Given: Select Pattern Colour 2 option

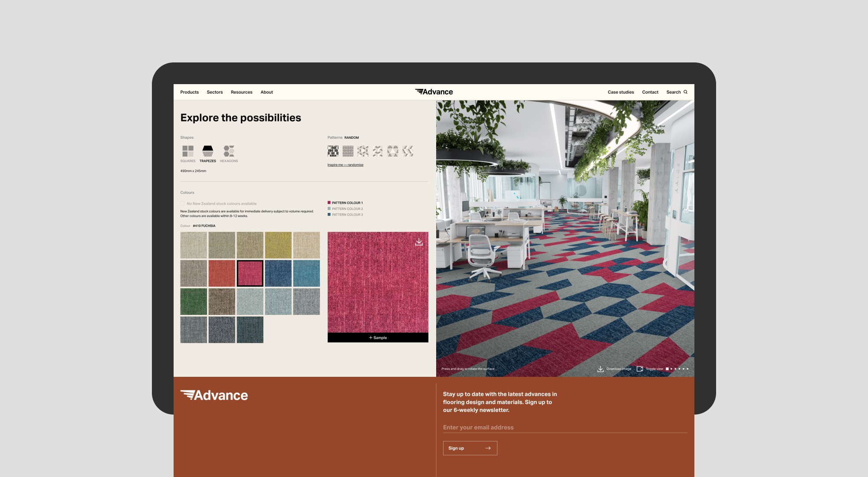Looking at the screenshot, I should tap(347, 209).
